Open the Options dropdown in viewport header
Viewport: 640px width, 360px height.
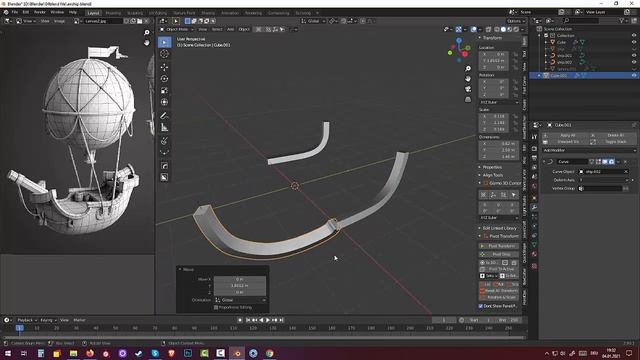point(516,21)
